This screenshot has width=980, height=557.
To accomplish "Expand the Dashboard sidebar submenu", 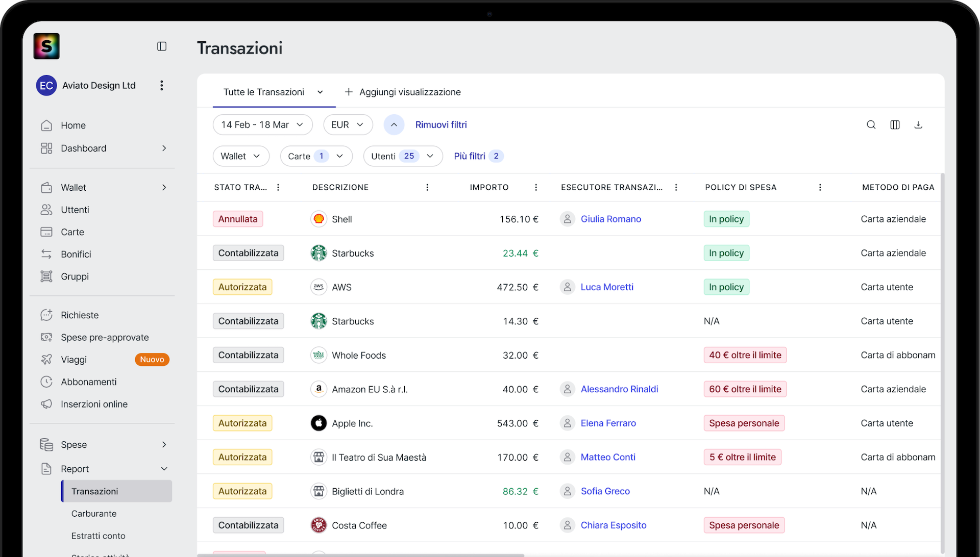I will pos(164,148).
